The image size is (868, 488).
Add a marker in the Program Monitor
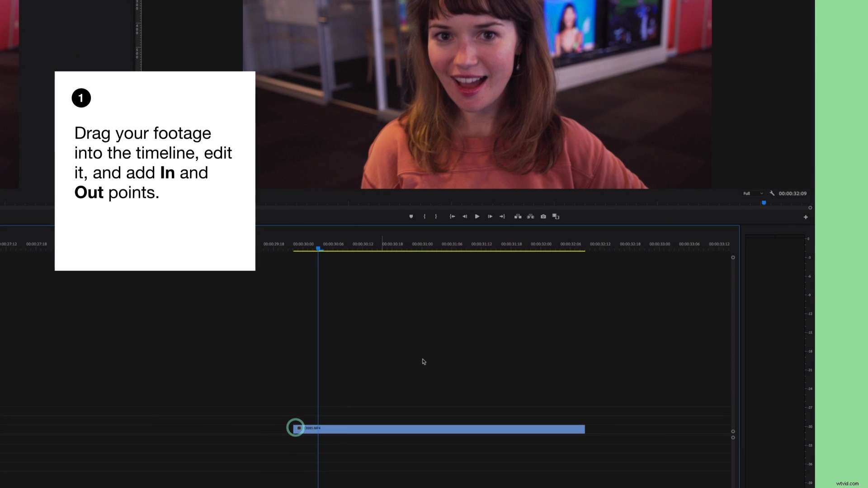click(x=411, y=216)
